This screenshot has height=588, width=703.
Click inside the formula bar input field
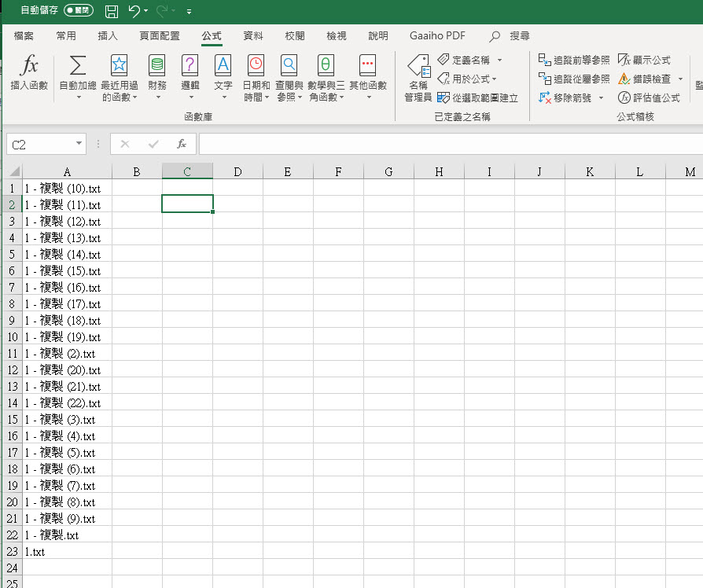(x=448, y=144)
